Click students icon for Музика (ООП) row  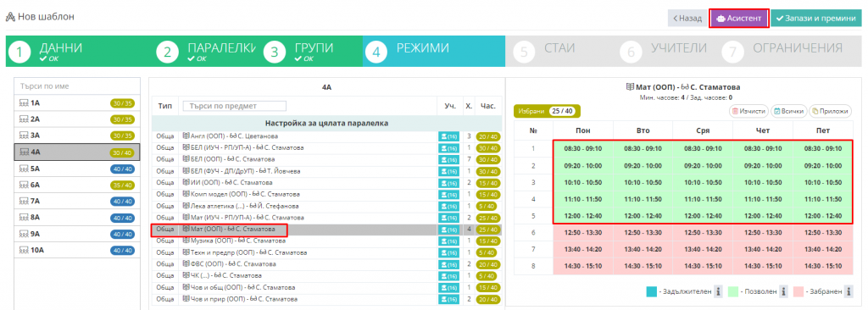tap(449, 241)
